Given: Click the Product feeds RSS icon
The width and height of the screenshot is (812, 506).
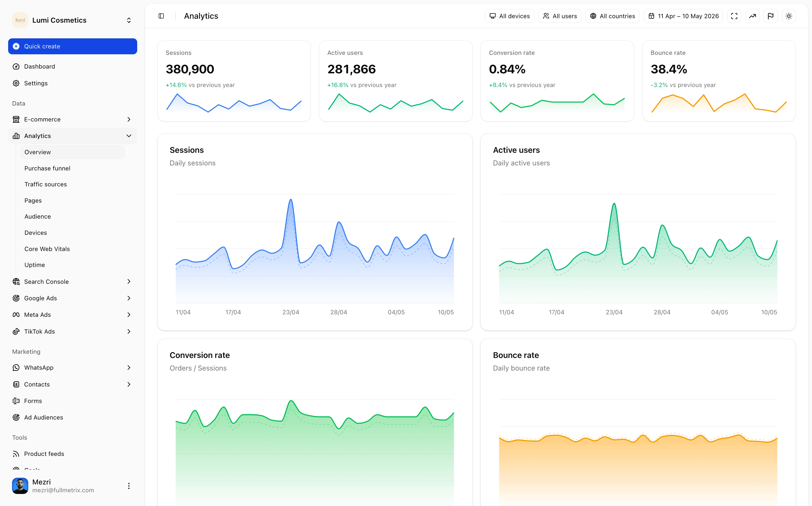Looking at the screenshot, I should point(16,454).
